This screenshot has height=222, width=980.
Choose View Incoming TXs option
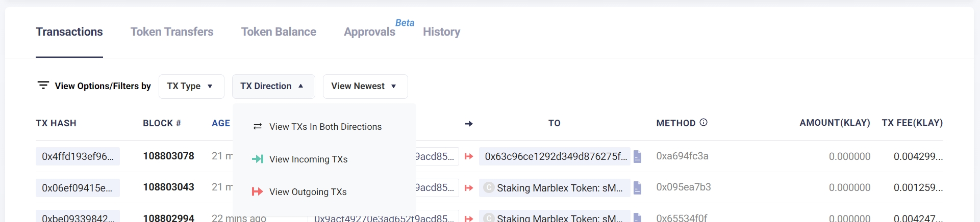point(308,159)
